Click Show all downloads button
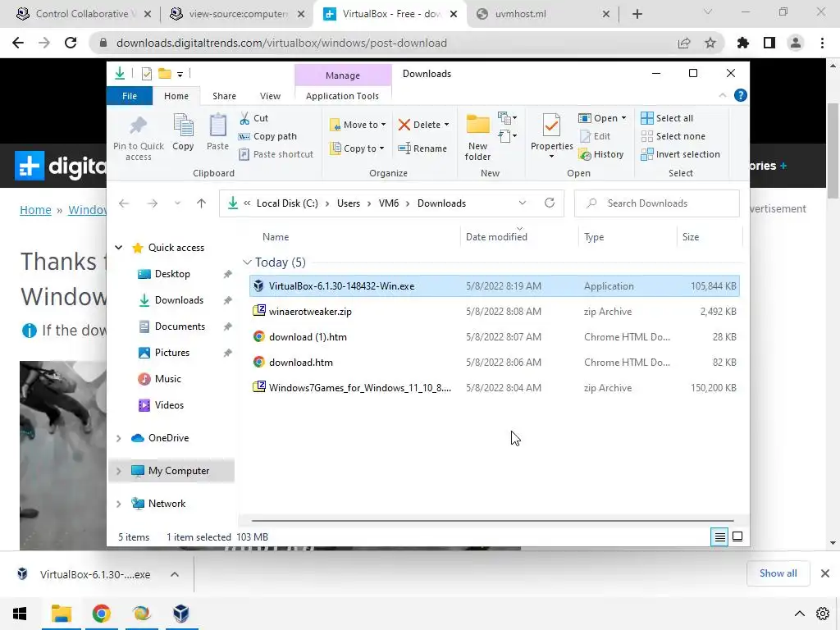This screenshot has height=630, width=840. (778, 573)
